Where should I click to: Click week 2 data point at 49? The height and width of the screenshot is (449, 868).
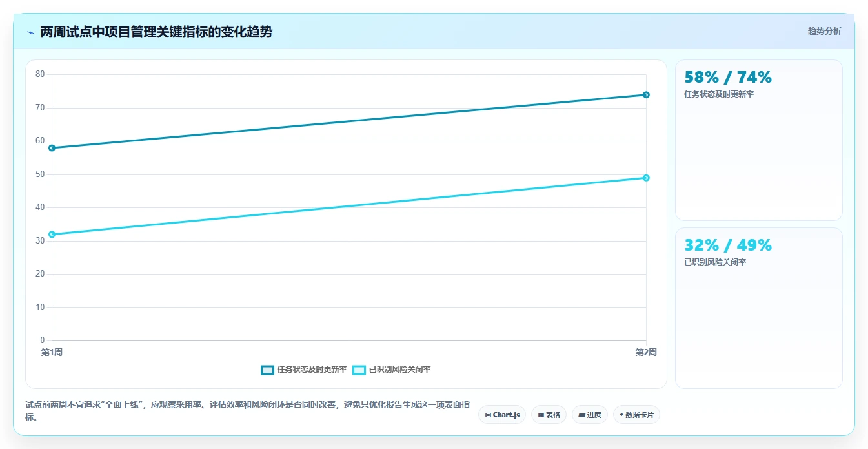[x=646, y=178]
